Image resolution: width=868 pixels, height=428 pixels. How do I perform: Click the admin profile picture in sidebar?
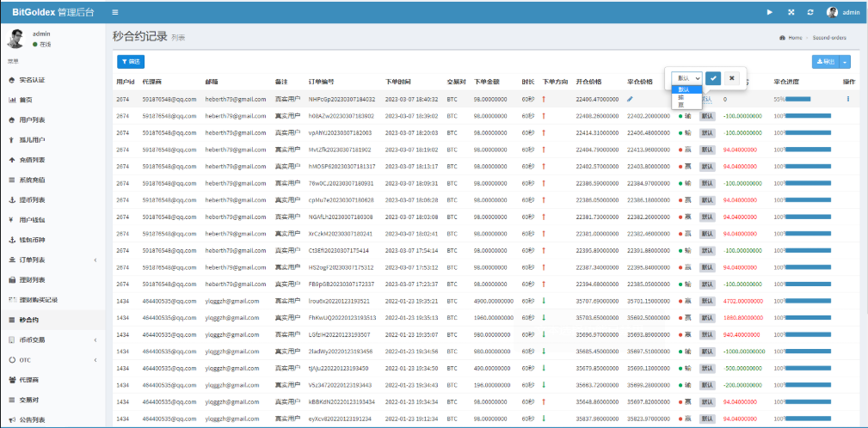coord(16,39)
